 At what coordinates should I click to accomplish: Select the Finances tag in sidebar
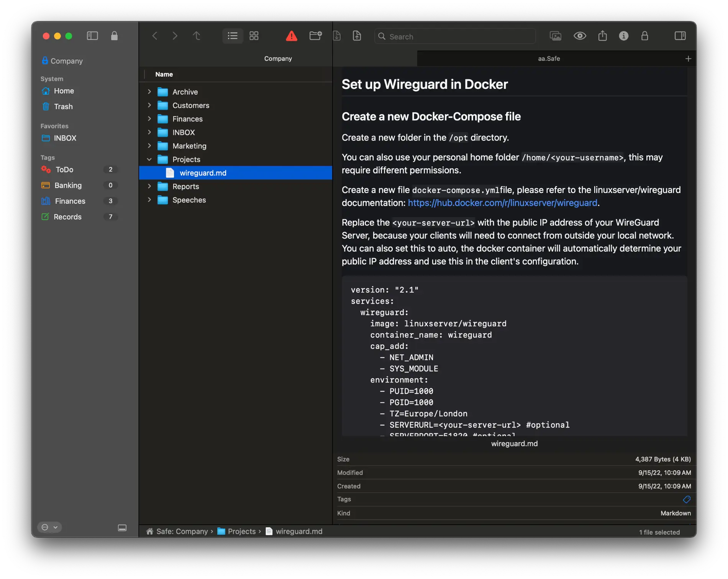(x=79, y=201)
